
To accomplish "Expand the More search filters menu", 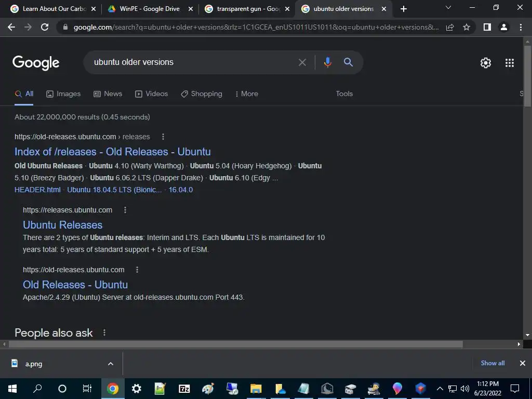I will (x=246, y=94).
